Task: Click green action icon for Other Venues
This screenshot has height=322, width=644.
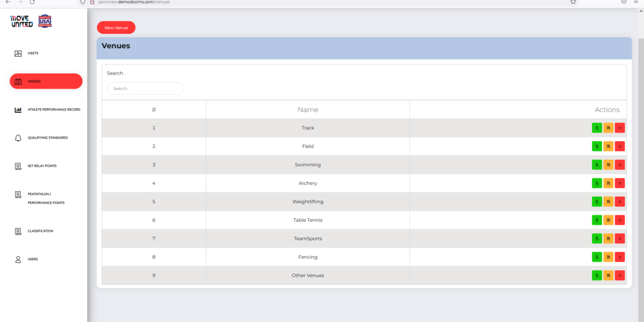Action: [x=597, y=275]
